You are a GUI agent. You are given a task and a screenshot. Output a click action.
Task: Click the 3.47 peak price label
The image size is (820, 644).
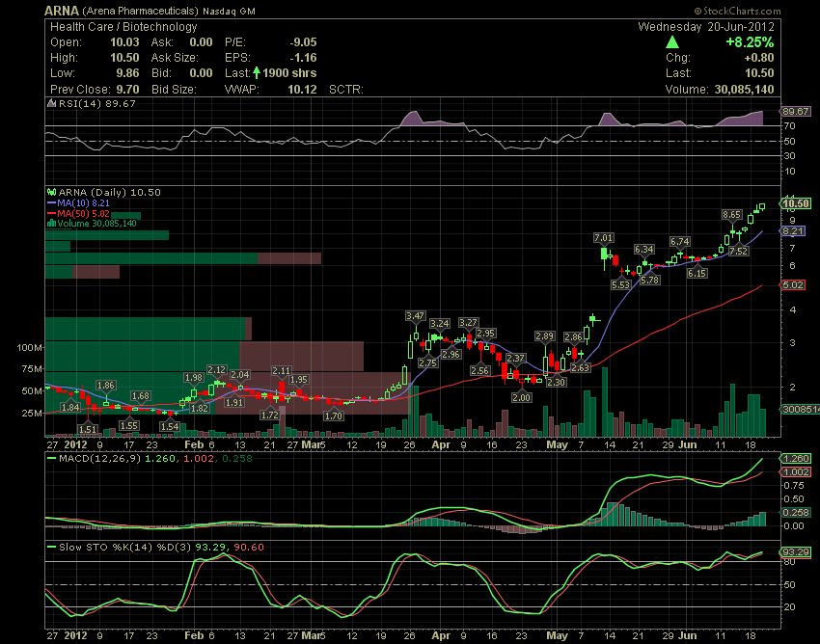tap(415, 315)
